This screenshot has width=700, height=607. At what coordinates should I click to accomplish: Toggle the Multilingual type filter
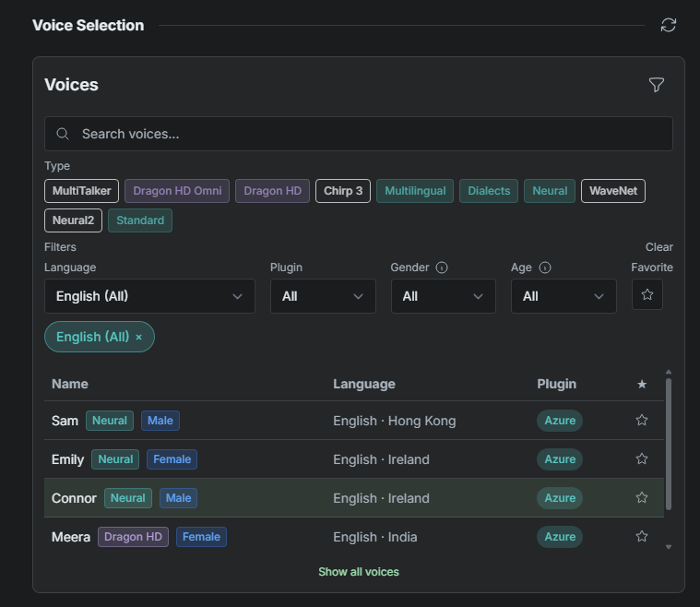415,191
